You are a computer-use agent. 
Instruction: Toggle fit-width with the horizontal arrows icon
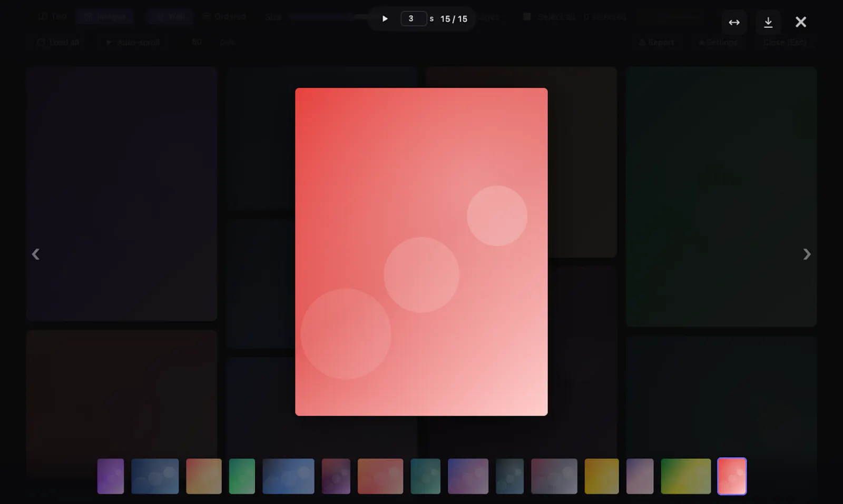pyautogui.click(x=734, y=22)
